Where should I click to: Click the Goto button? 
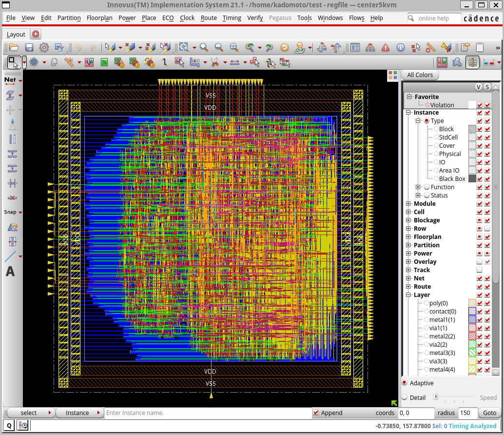pyautogui.click(x=489, y=413)
